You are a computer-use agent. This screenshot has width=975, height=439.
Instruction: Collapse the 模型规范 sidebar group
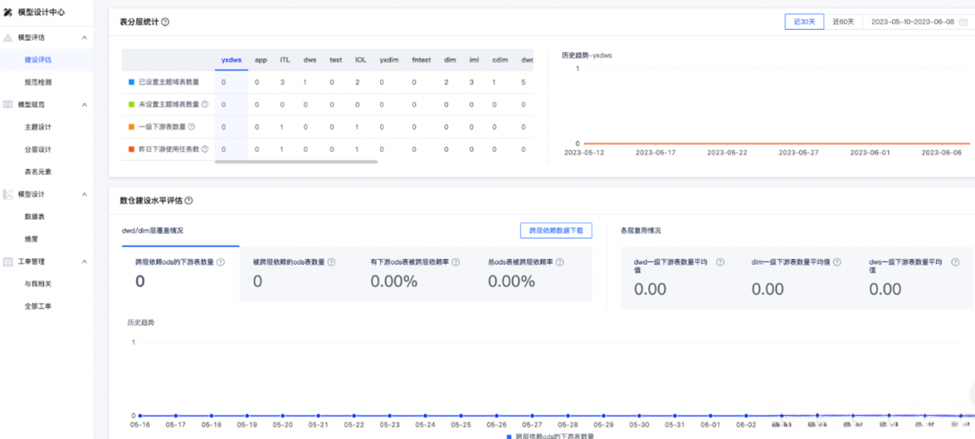84,104
